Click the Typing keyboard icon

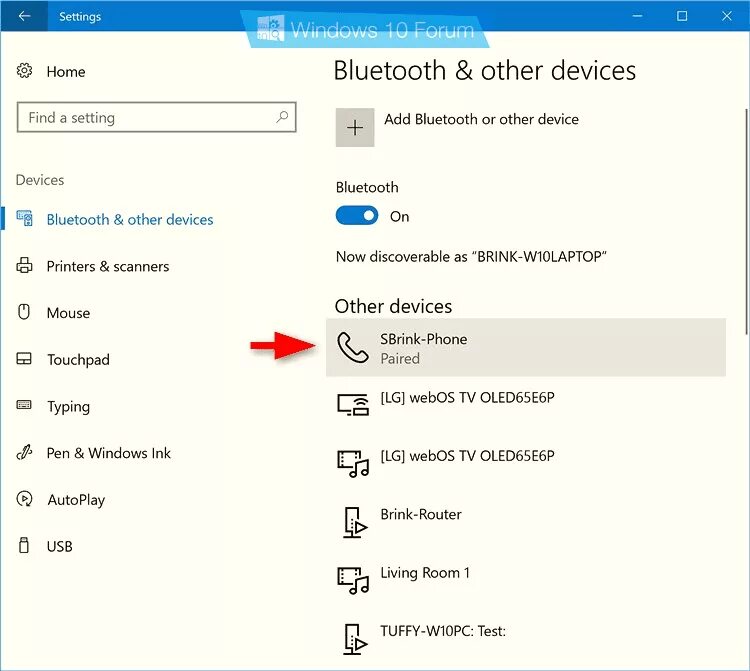pos(24,405)
